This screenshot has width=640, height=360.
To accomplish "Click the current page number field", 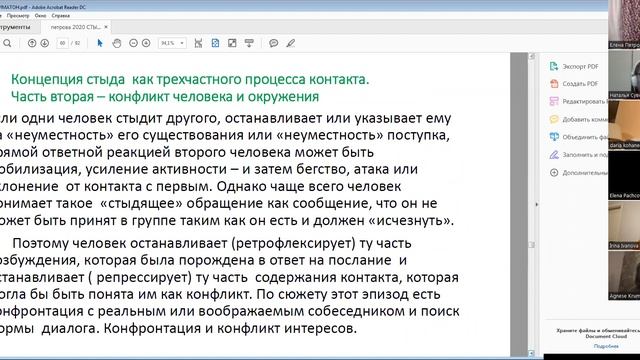I will coord(62,43).
